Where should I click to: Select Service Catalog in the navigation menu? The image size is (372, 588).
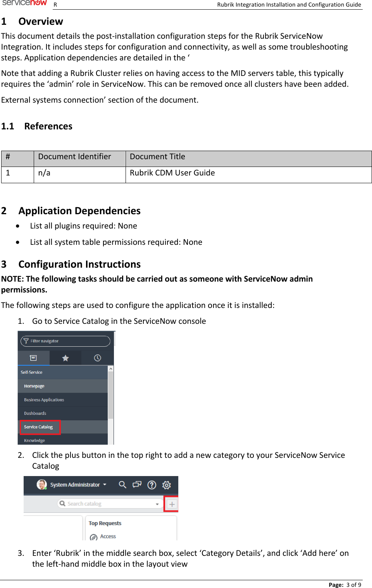pos(39,426)
